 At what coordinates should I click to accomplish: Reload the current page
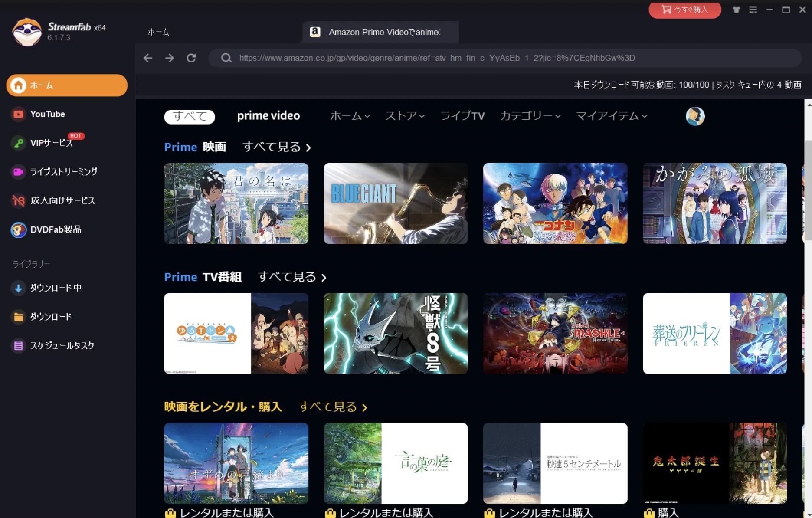[x=191, y=58]
